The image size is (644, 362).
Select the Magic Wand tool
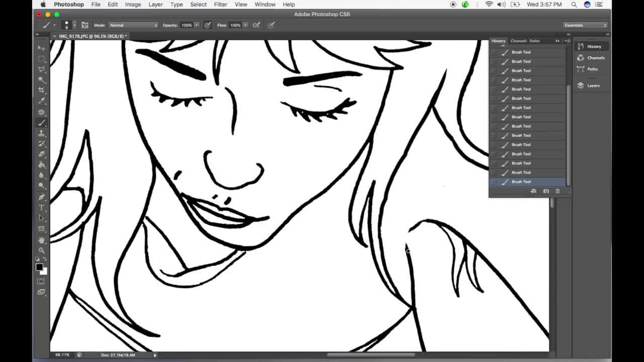click(x=42, y=80)
